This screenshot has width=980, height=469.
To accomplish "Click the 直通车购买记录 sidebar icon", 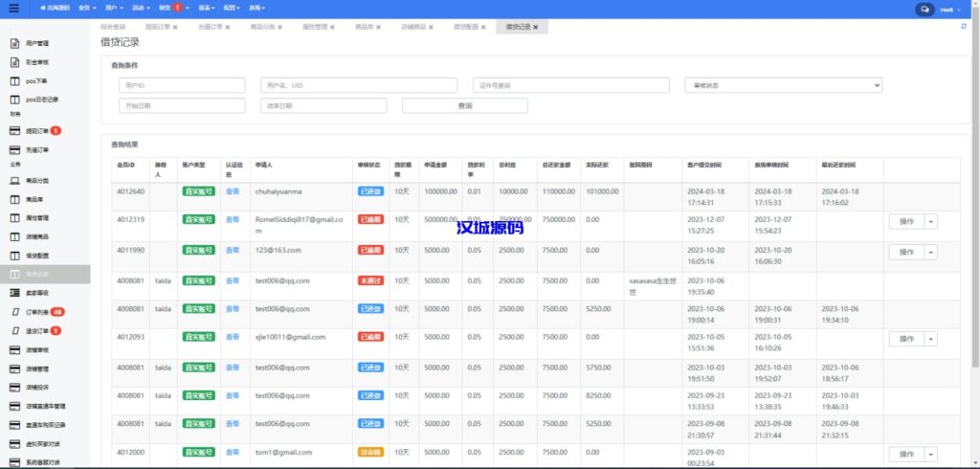I will point(15,425).
